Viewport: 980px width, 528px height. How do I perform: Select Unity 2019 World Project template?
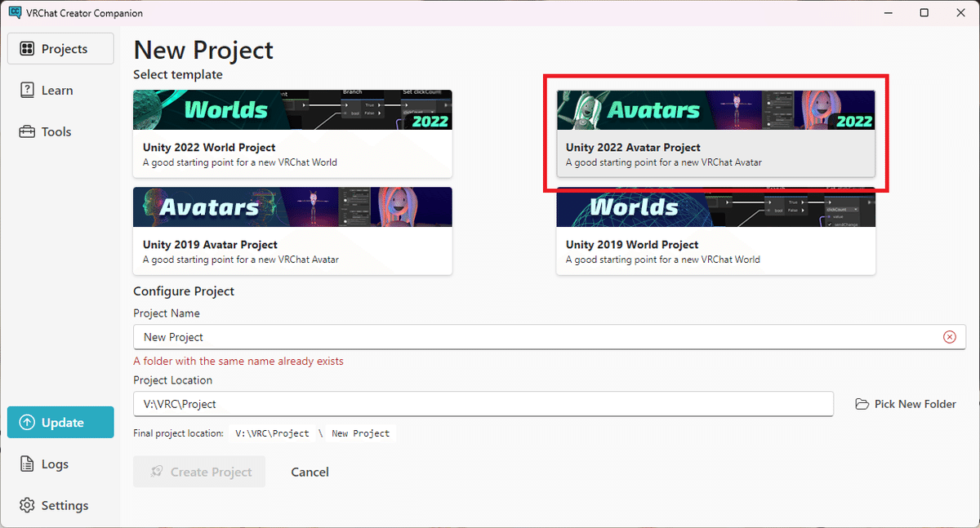(x=715, y=231)
